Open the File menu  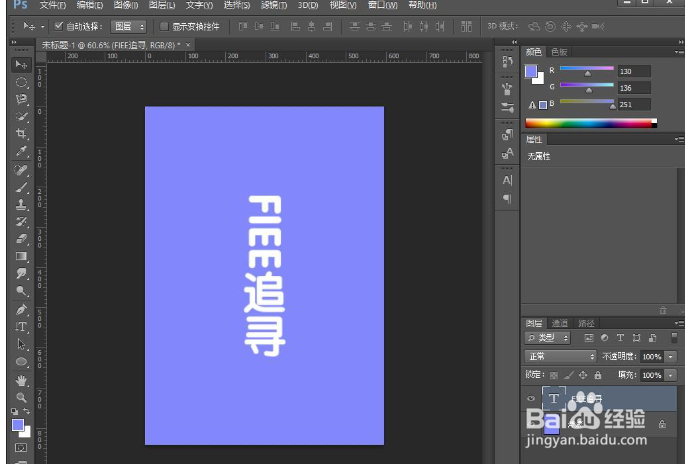click(x=52, y=5)
